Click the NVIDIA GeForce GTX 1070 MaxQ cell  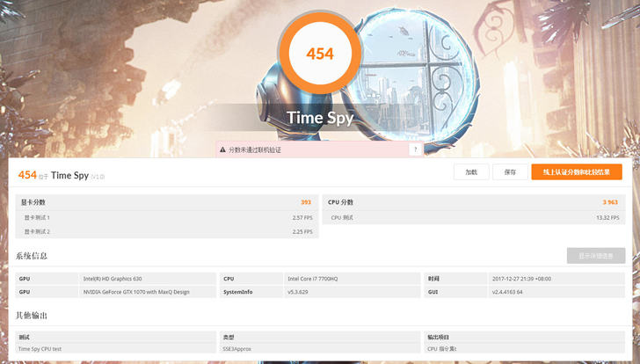click(148, 292)
